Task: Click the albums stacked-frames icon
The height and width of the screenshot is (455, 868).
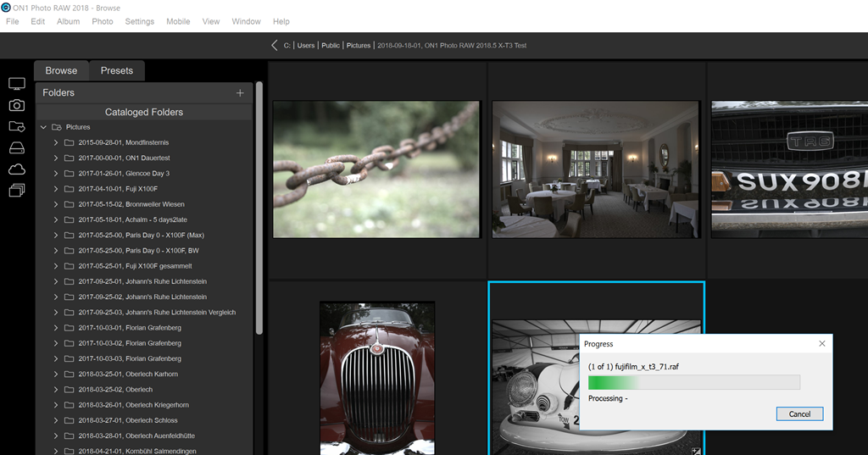Action: click(16, 191)
